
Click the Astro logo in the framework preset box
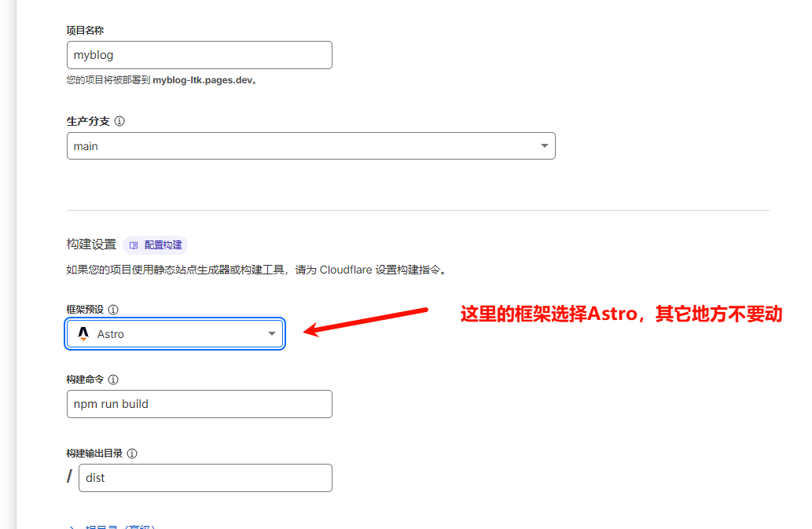[84, 333]
